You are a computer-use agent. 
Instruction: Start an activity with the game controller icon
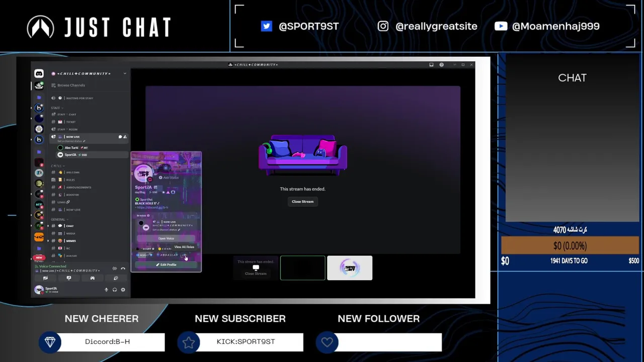[92, 278]
